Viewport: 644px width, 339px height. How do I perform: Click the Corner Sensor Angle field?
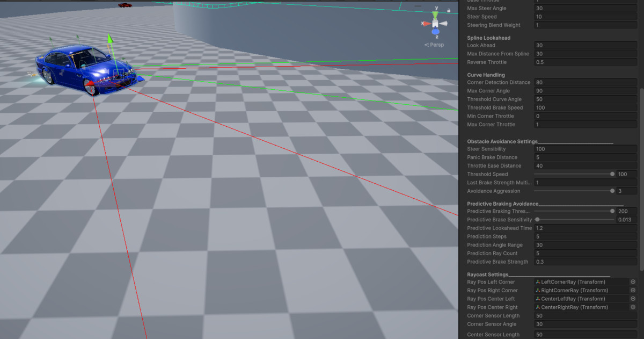click(x=586, y=324)
